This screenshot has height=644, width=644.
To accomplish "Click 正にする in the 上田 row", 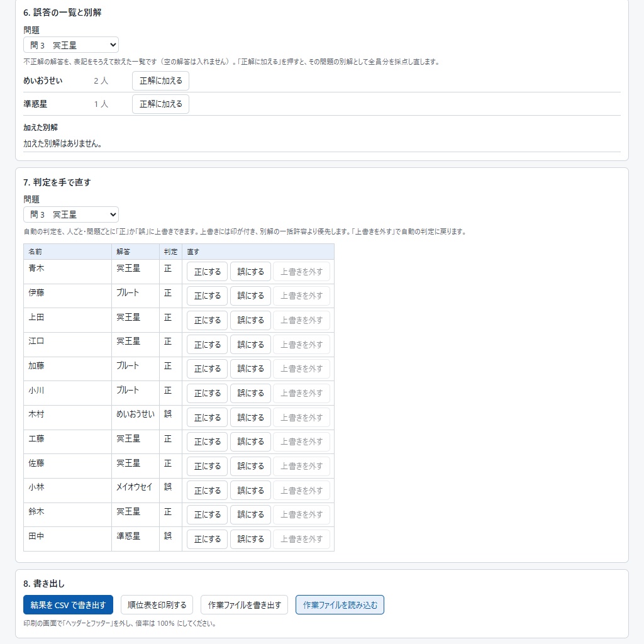I will pyautogui.click(x=207, y=320).
